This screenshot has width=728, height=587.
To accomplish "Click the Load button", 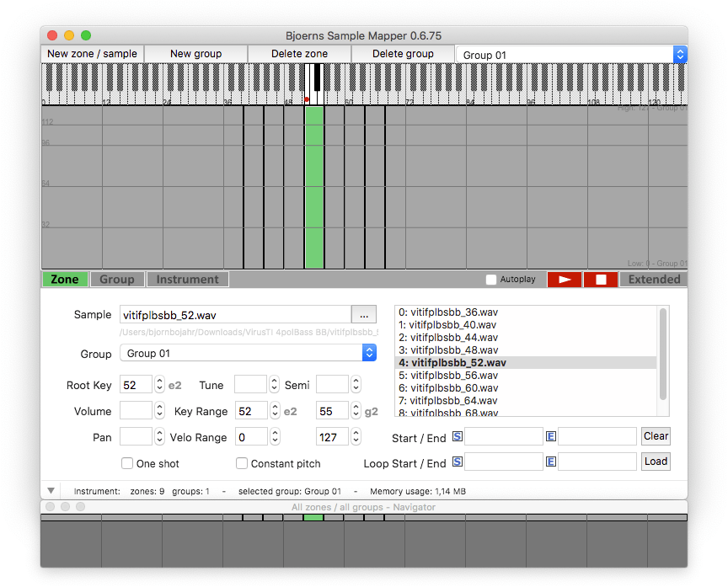I will (656, 462).
